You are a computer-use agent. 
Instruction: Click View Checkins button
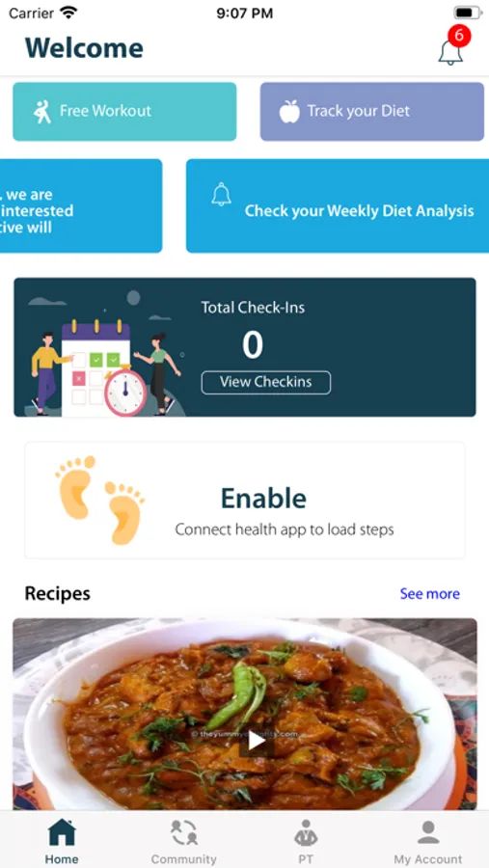tap(266, 382)
